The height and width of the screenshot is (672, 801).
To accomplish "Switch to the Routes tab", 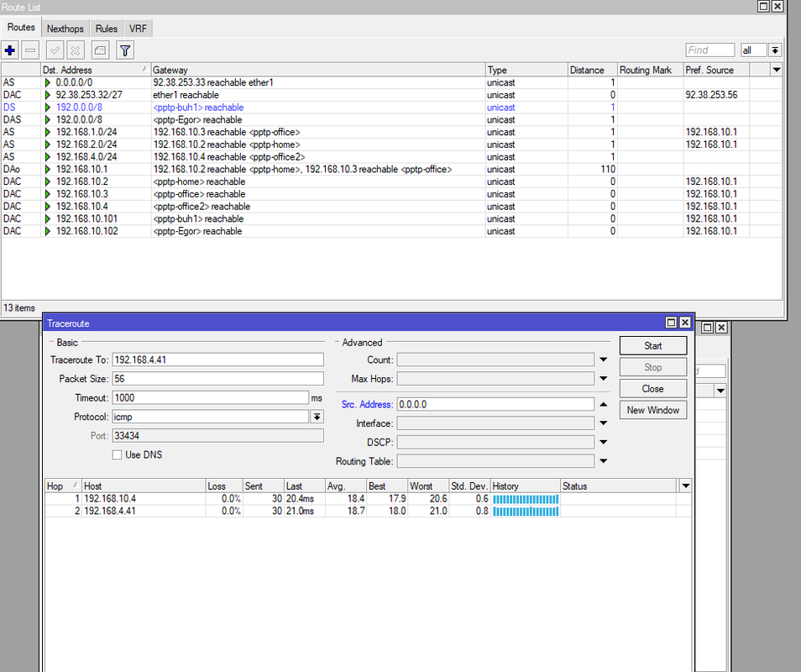I will (x=21, y=28).
